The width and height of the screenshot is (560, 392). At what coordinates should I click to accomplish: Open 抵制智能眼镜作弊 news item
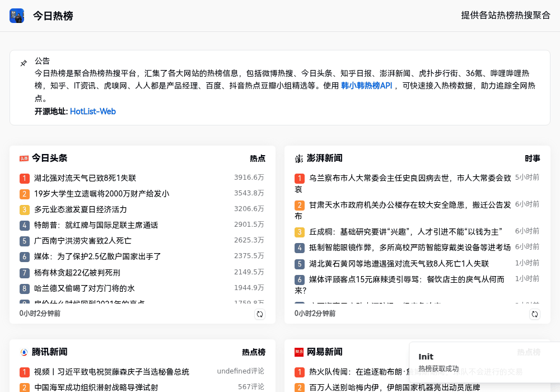pos(410,248)
